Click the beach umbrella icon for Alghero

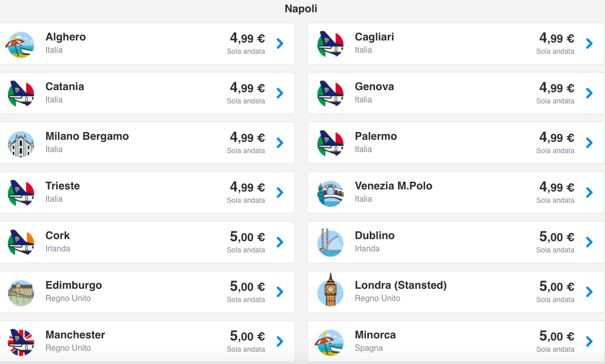click(x=20, y=45)
